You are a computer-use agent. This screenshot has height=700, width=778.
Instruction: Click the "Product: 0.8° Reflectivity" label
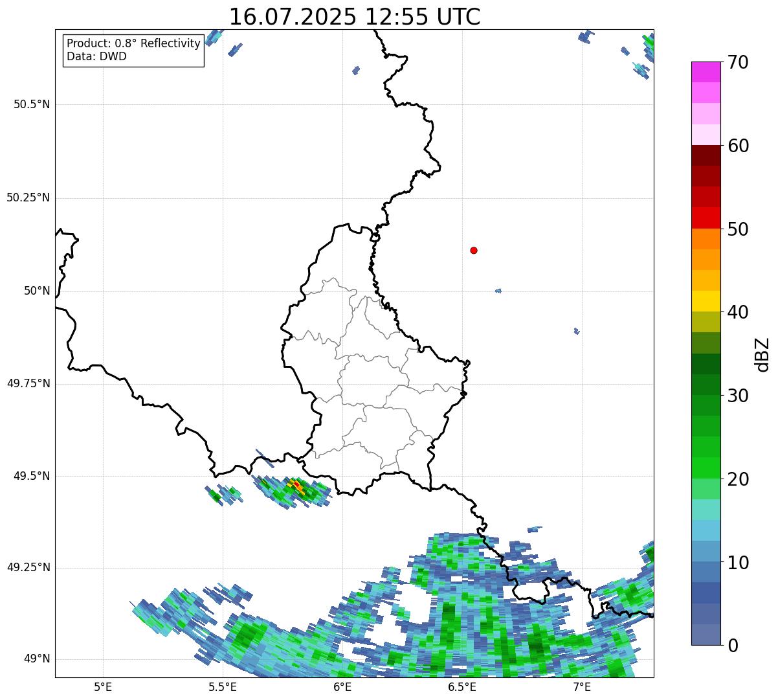click(134, 43)
